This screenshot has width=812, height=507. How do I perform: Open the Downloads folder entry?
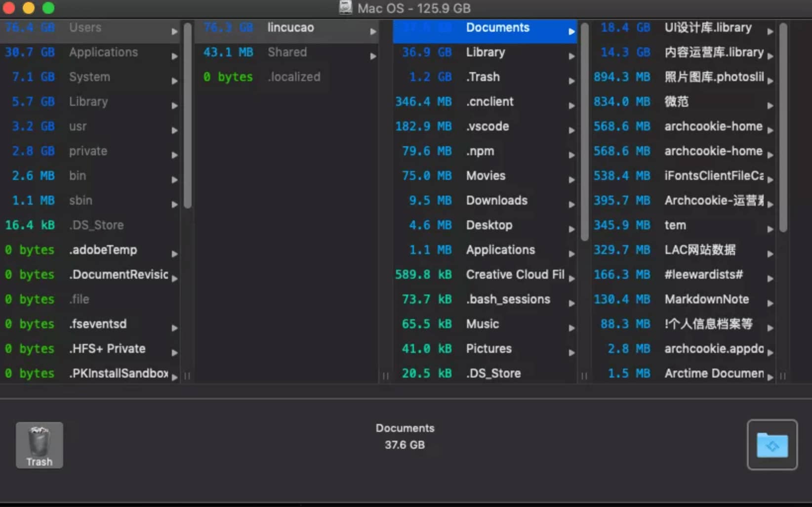pyautogui.click(x=496, y=201)
